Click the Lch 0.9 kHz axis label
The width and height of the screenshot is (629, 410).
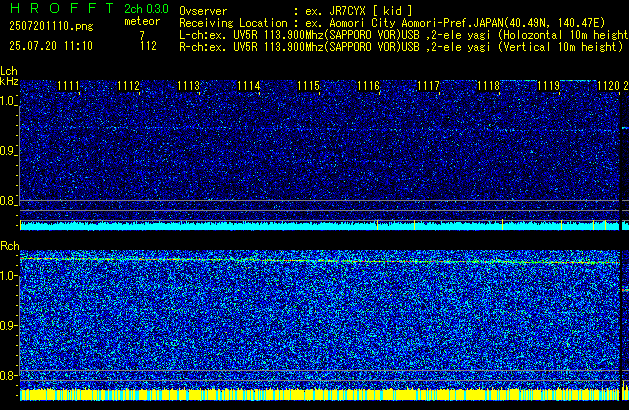[8, 151]
